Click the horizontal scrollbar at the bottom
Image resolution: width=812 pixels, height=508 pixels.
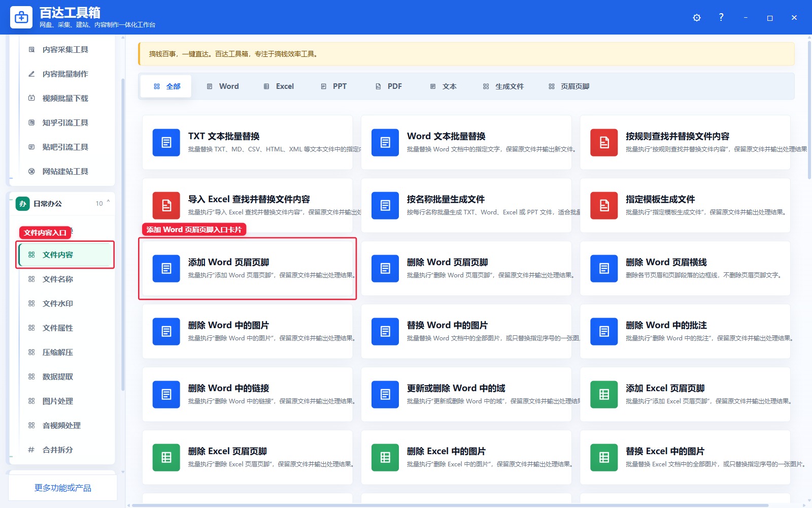[x=450, y=505]
